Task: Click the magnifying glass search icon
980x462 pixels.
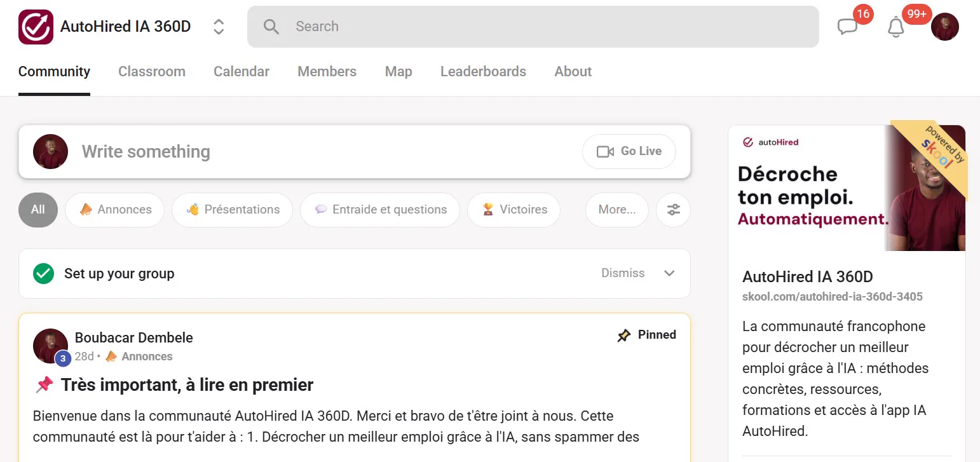Action: click(271, 27)
